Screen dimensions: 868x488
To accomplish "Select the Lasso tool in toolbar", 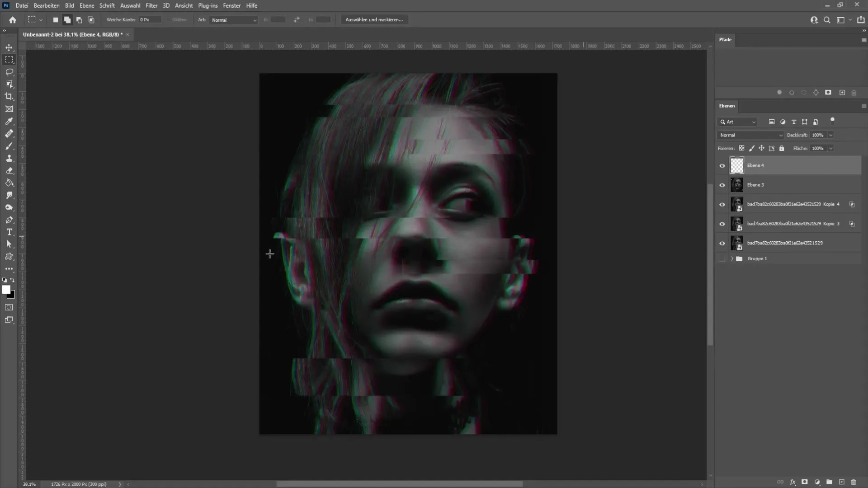I will [x=9, y=71].
